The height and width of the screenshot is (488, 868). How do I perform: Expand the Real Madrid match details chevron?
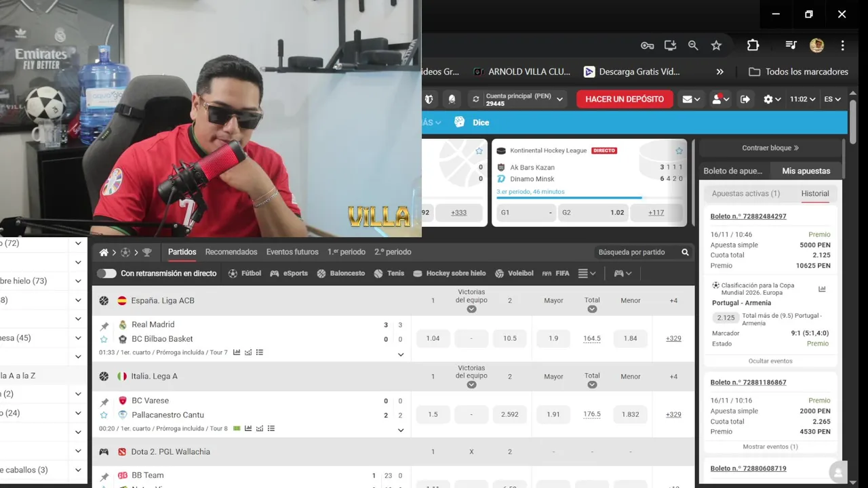400,354
